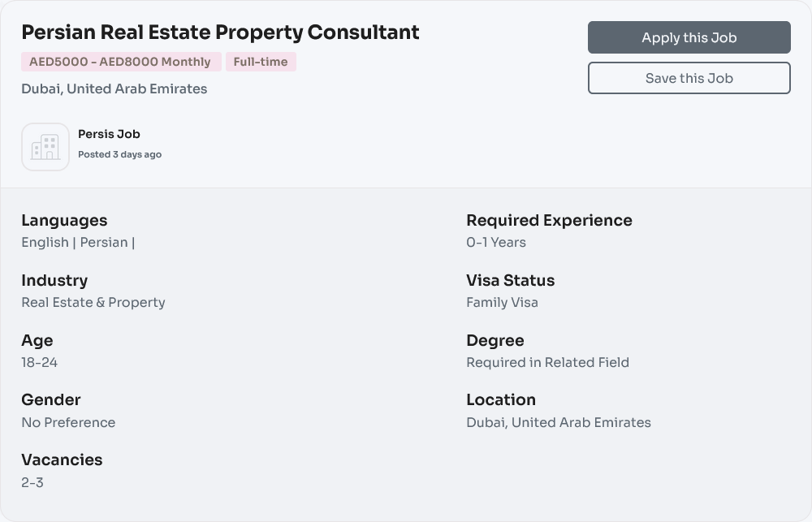
Task: Click the Languages section heading
Action: point(63,220)
